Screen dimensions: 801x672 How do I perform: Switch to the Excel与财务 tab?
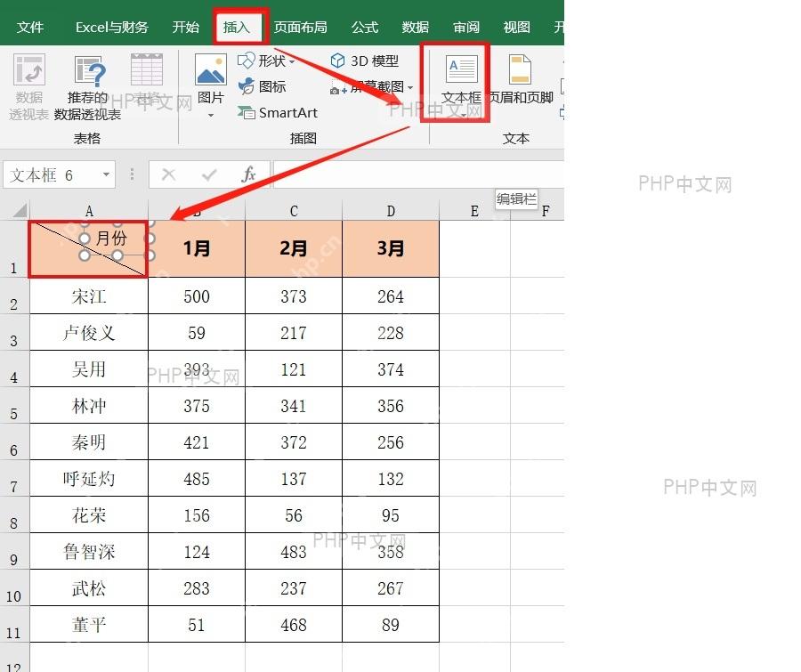coord(111,27)
